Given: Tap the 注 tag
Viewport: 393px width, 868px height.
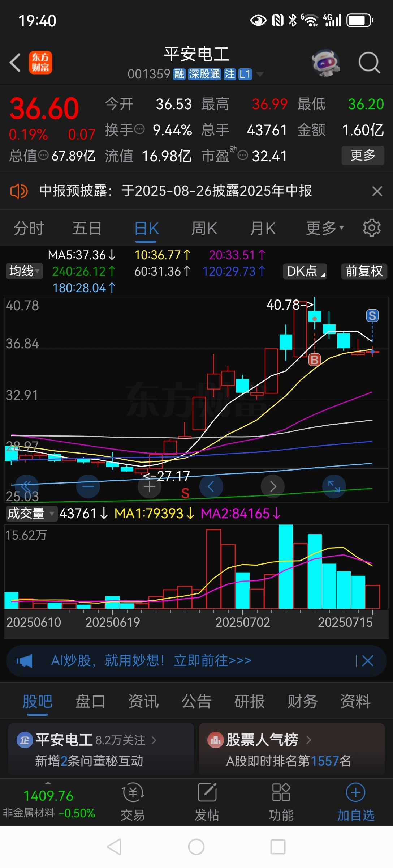Looking at the screenshot, I should pos(230,74).
